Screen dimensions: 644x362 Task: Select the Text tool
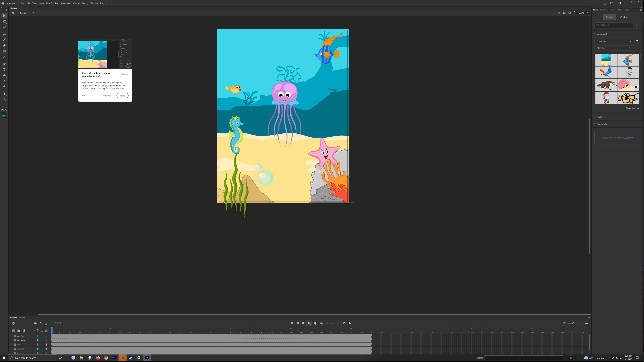pyautogui.click(x=4, y=70)
